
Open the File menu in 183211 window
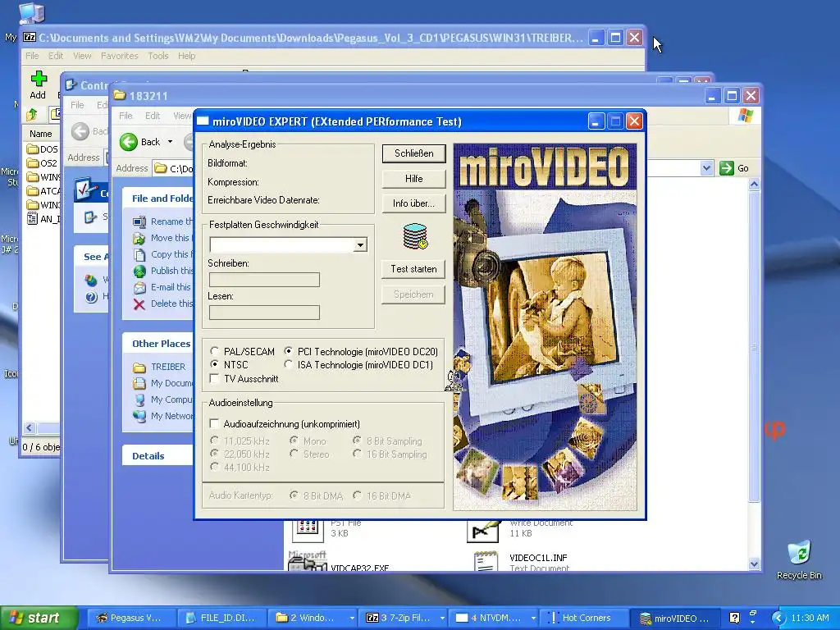pos(126,116)
